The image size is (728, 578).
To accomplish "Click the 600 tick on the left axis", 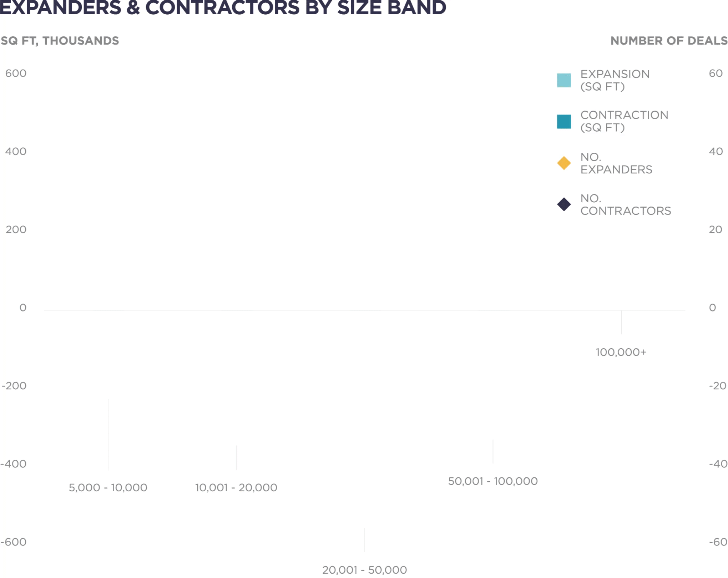I will pyautogui.click(x=16, y=73).
